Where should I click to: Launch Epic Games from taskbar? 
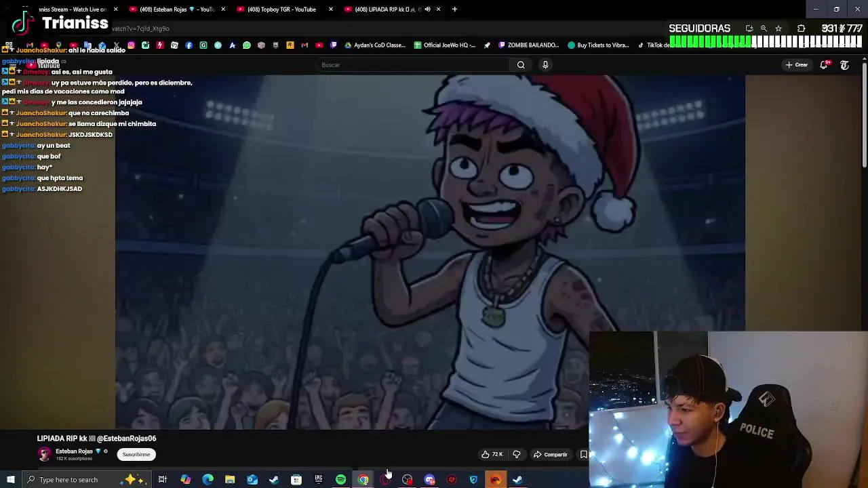click(319, 480)
